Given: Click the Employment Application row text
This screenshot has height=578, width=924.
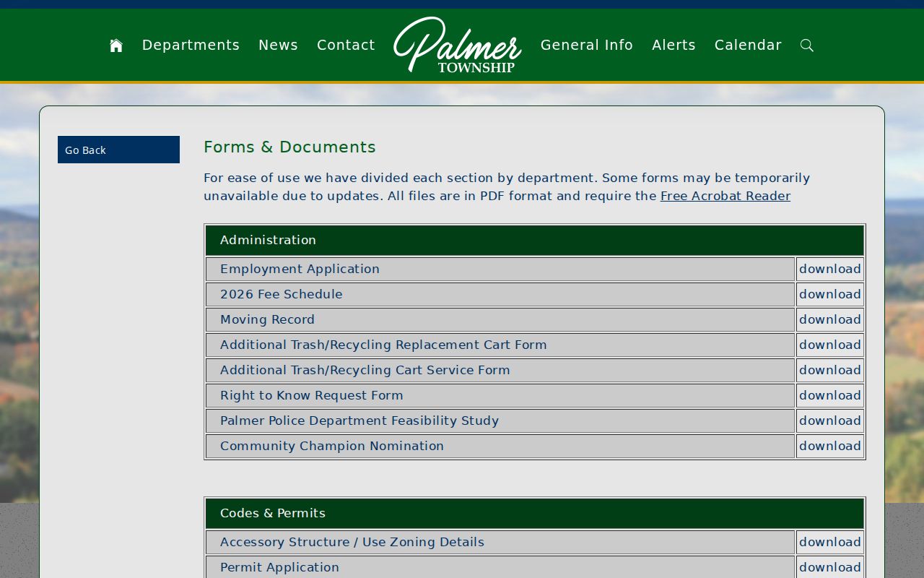Looking at the screenshot, I should point(300,269).
